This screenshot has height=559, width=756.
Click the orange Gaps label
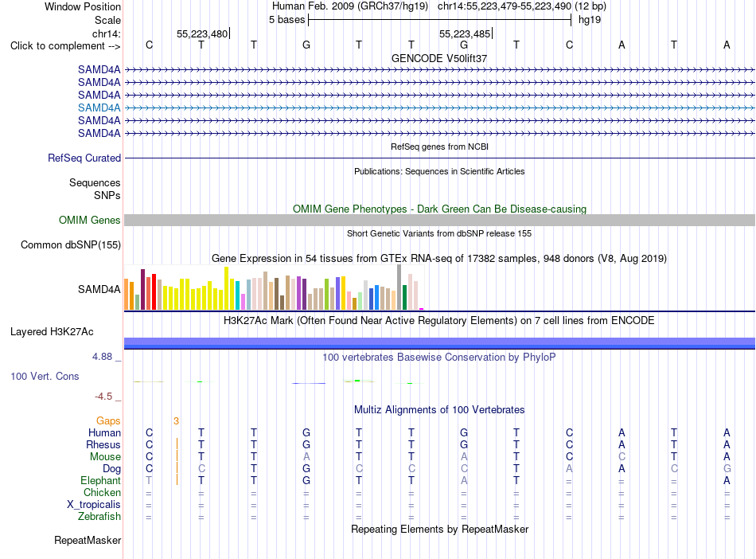108,421
